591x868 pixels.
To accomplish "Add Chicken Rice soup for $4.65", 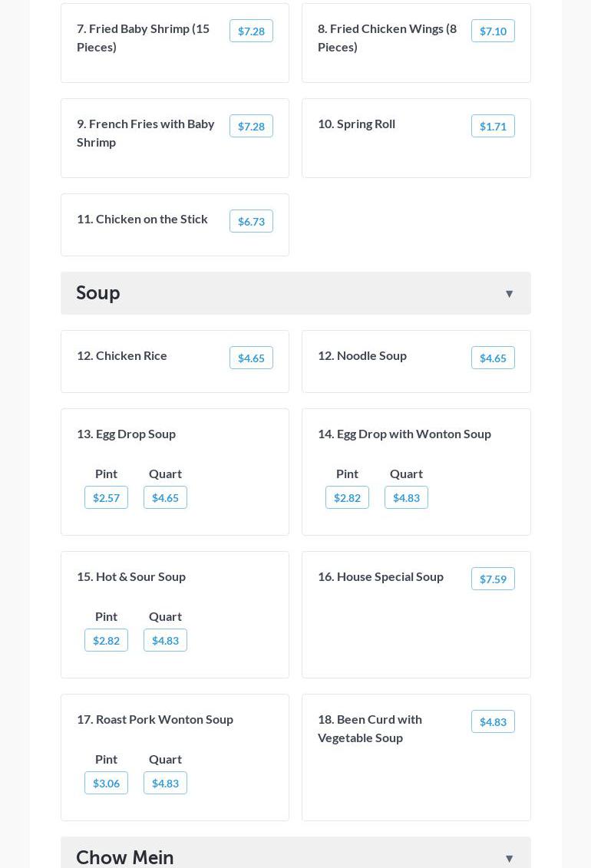I will (251, 358).
